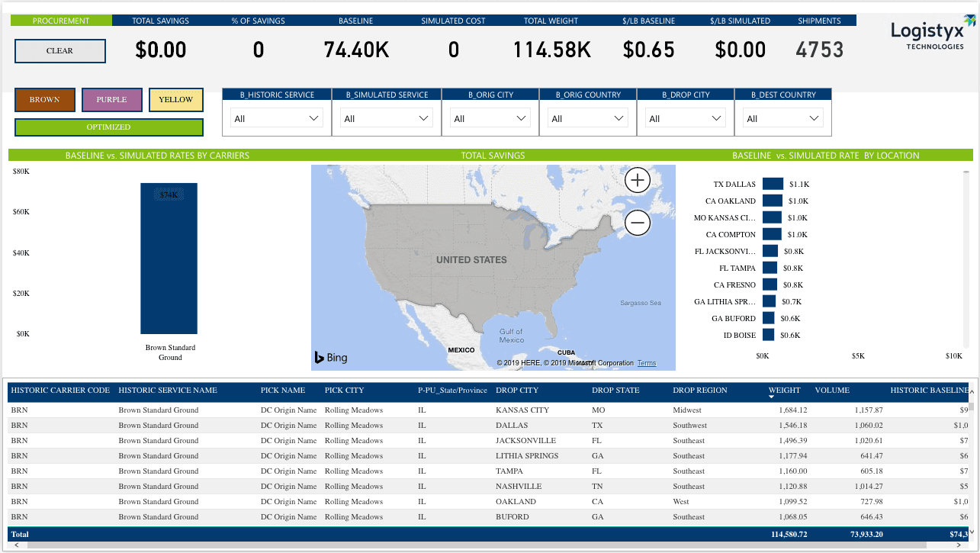980x553 pixels.
Task: Open the B_DEST COUNTRY dropdown
Action: [783, 118]
